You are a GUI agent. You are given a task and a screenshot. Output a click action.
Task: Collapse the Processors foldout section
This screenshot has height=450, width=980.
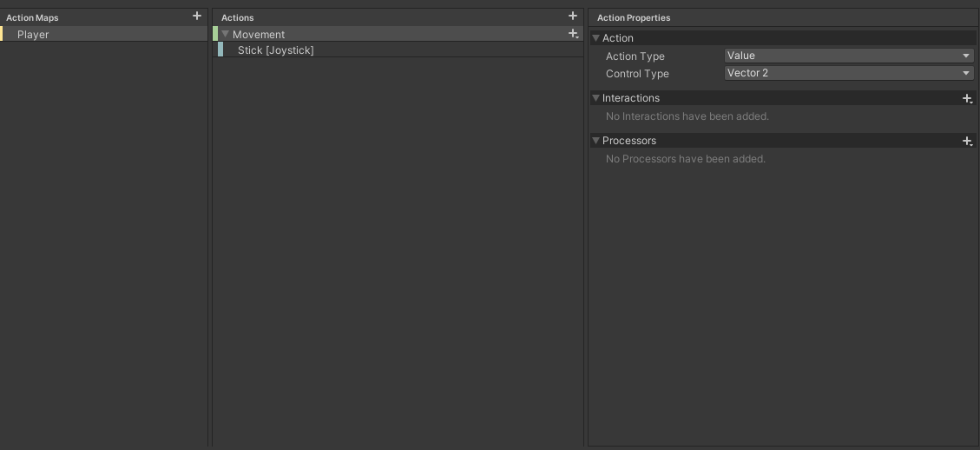click(595, 141)
